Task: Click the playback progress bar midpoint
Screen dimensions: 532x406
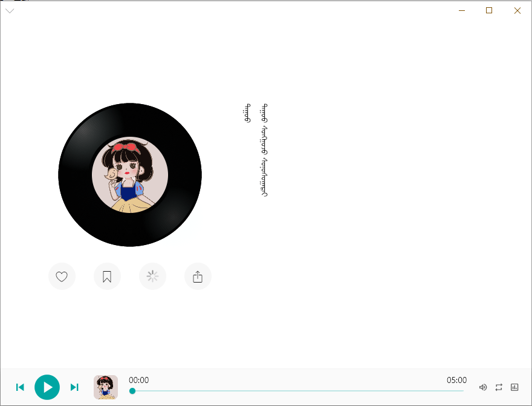Action: tap(298, 391)
